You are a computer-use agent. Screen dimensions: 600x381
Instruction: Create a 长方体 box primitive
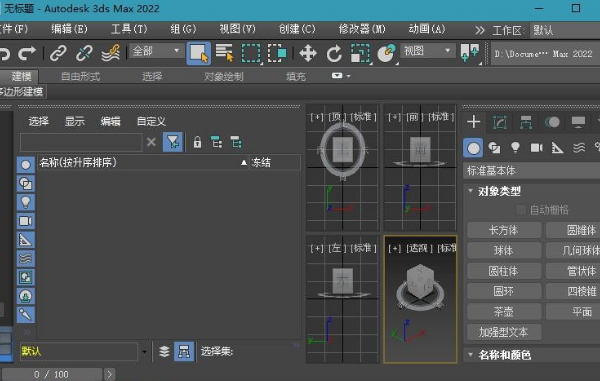click(504, 230)
